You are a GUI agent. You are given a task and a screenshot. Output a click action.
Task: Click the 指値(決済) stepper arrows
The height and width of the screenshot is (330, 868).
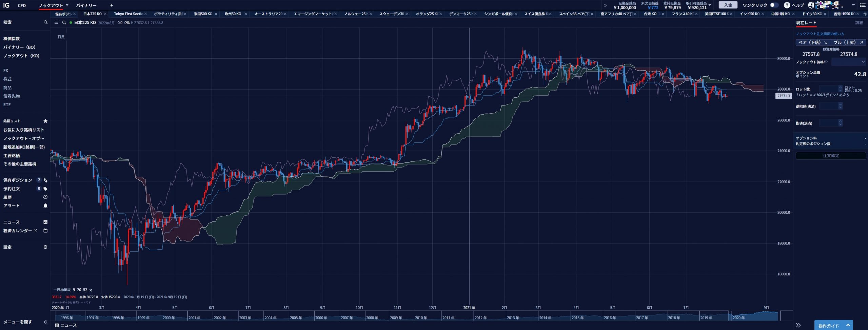click(x=840, y=123)
